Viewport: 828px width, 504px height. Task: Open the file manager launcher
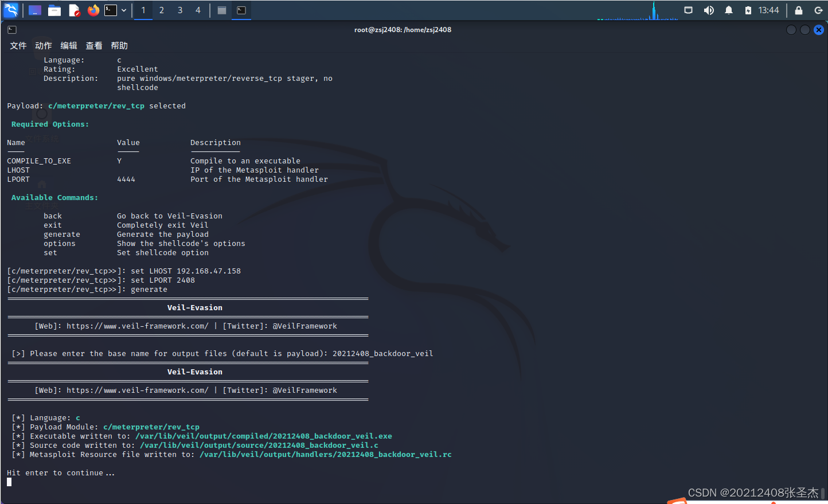click(54, 10)
